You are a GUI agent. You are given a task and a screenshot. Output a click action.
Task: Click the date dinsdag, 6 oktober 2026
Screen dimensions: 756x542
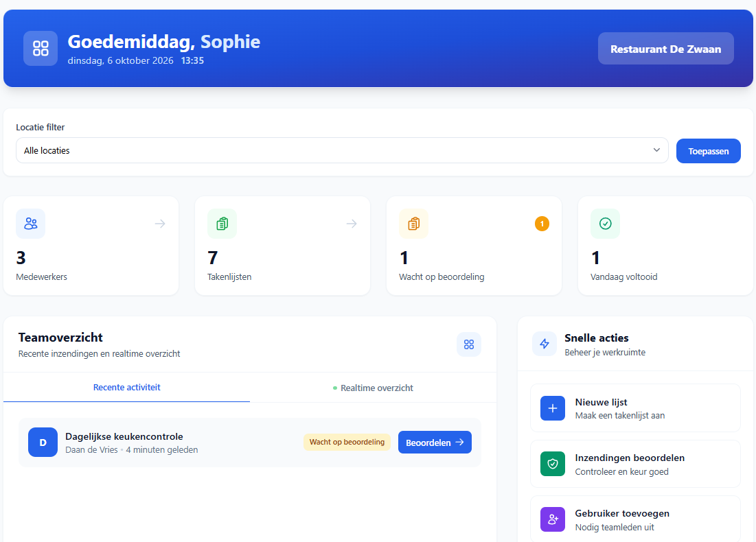[x=121, y=60]
